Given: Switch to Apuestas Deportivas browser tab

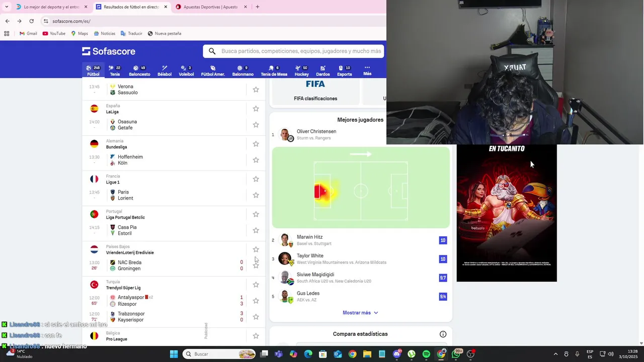Looking at the screenshot, I should point(210,7).
